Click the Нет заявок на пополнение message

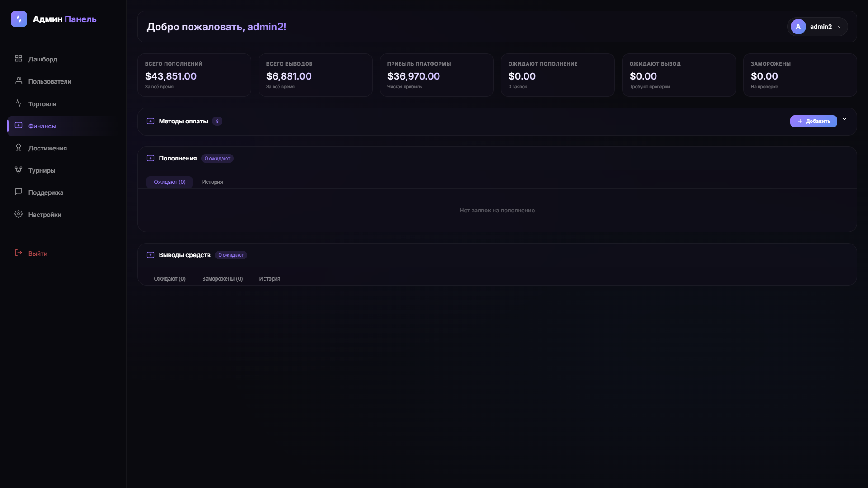[497, 210]
